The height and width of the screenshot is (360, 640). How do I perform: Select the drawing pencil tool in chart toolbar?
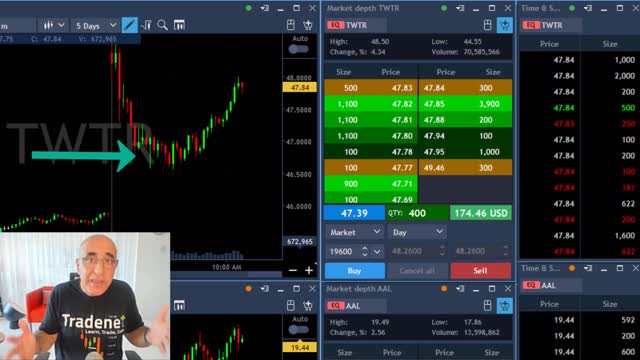pos(129,25)
